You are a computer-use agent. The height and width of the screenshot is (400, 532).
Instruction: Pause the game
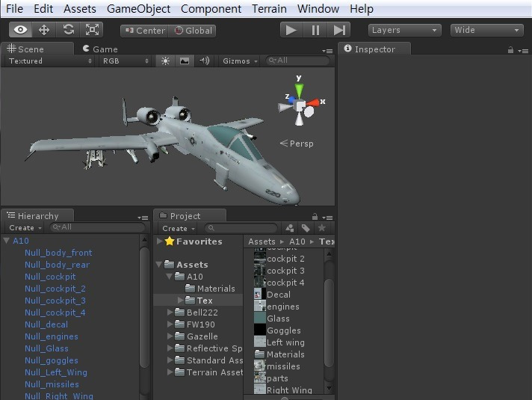pos(315,30)
